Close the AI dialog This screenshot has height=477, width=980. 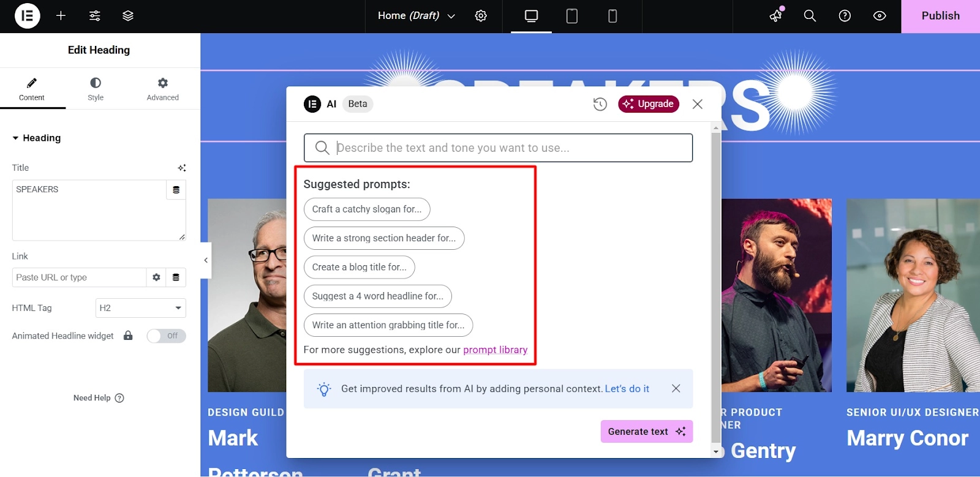(697, 104)
